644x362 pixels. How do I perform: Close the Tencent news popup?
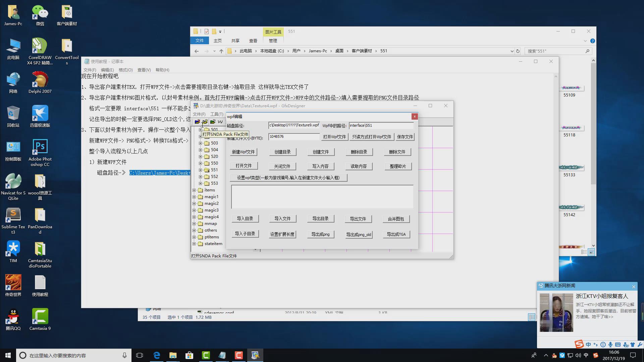[633, 287]
